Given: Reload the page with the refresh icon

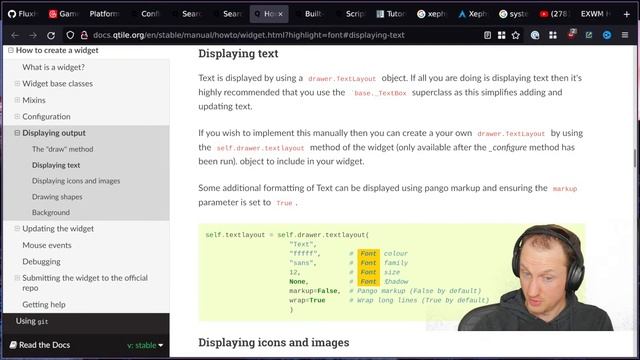Looking at the screenshot, I should click(51, 35).
